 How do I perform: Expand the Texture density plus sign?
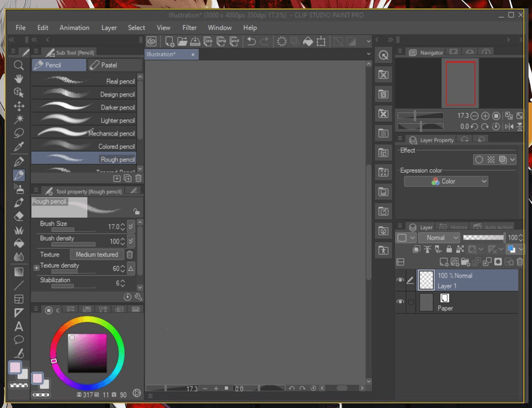pyautogui.click(x=37, y=268)
